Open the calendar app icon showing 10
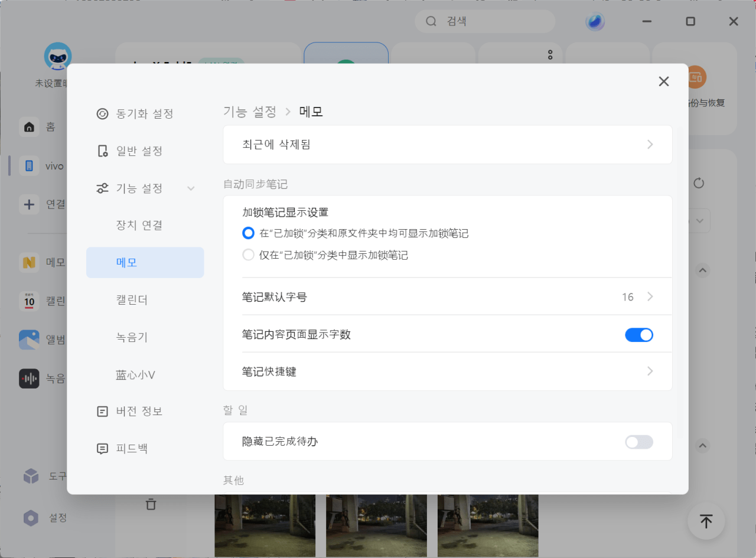This screenshot has height=558, width=756. (x=29, y=301)
